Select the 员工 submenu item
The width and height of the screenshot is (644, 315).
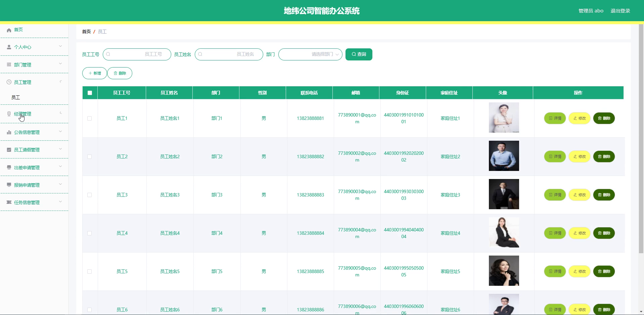coord(16,97)
